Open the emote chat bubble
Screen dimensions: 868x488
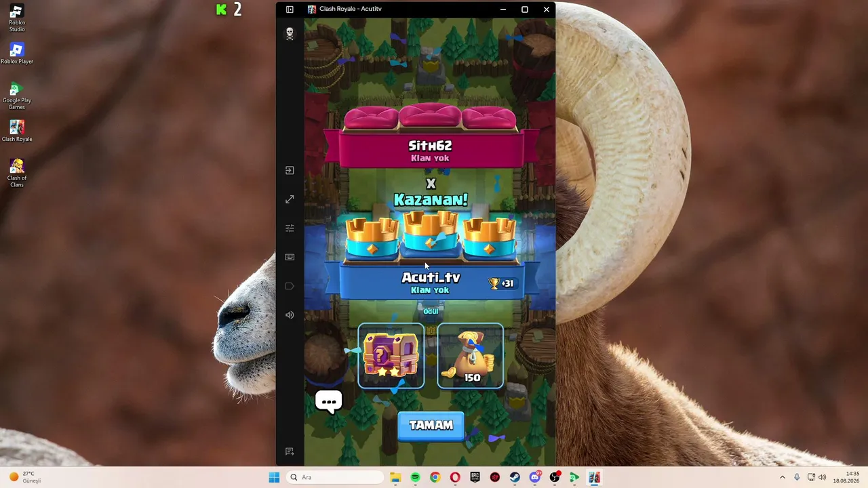click(329, 402)
